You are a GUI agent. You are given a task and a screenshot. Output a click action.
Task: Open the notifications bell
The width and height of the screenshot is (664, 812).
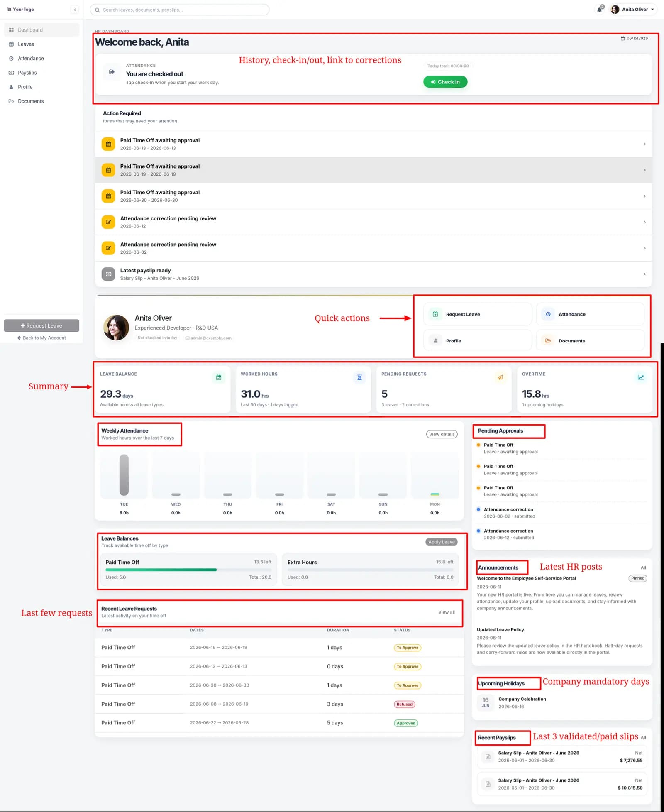pyautogui.click(x=600, y=9)
